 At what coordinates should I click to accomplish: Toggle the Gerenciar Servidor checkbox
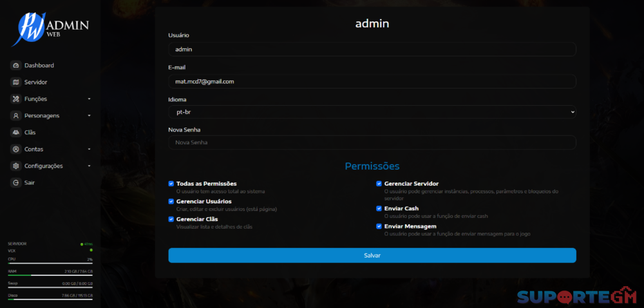379,184
